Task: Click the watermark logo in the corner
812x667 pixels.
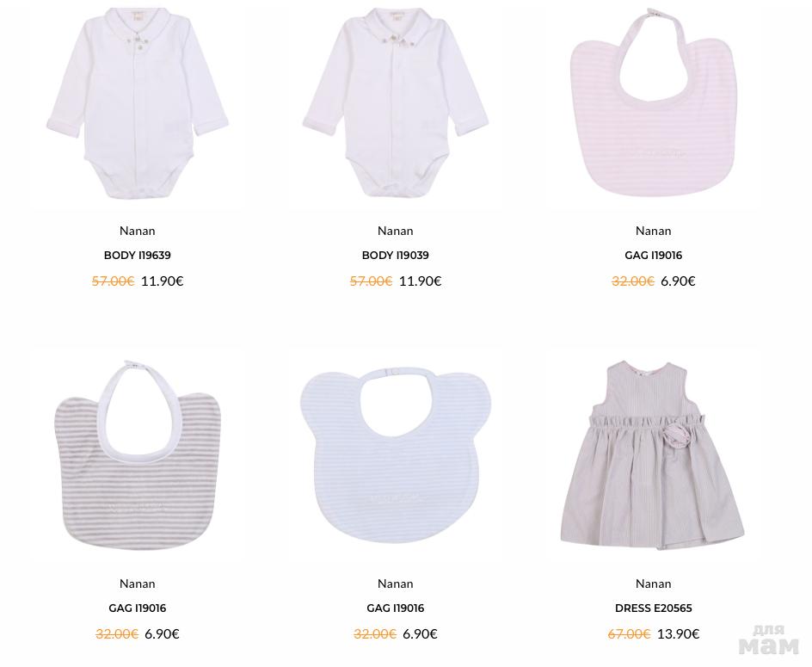Action: (769, 640)
